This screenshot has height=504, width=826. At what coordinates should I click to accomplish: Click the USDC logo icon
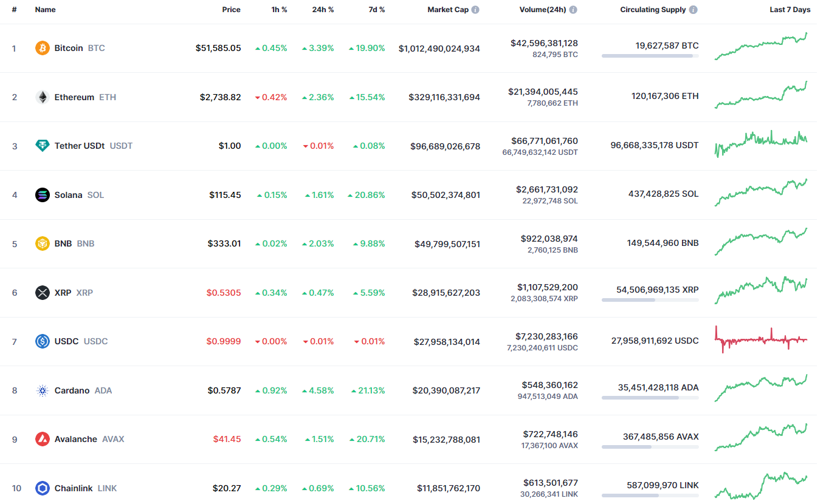tap(43, 341)
